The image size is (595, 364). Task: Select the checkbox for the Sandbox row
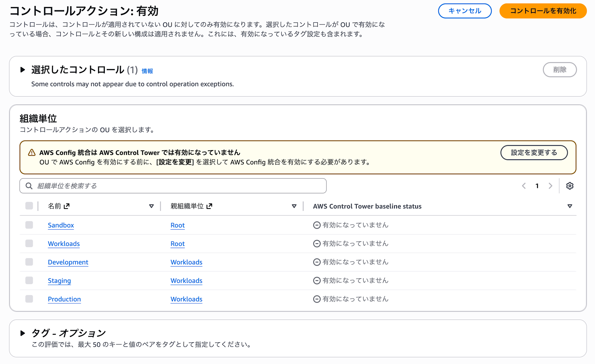[29, 225]
